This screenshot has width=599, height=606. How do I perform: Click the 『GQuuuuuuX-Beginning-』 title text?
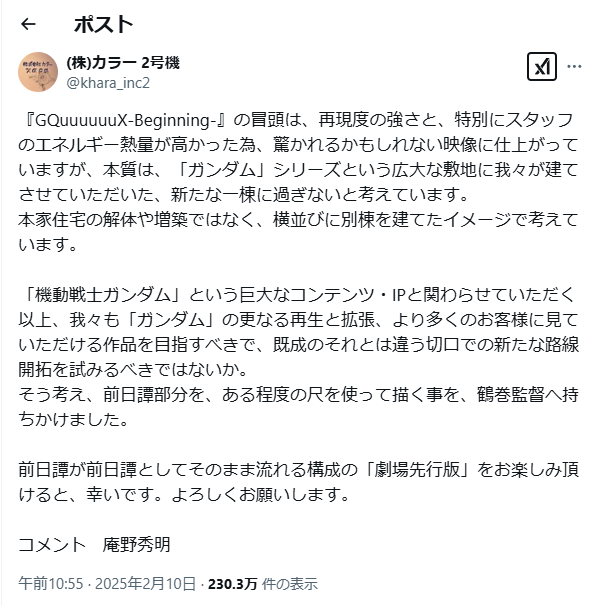click(124, 120)
